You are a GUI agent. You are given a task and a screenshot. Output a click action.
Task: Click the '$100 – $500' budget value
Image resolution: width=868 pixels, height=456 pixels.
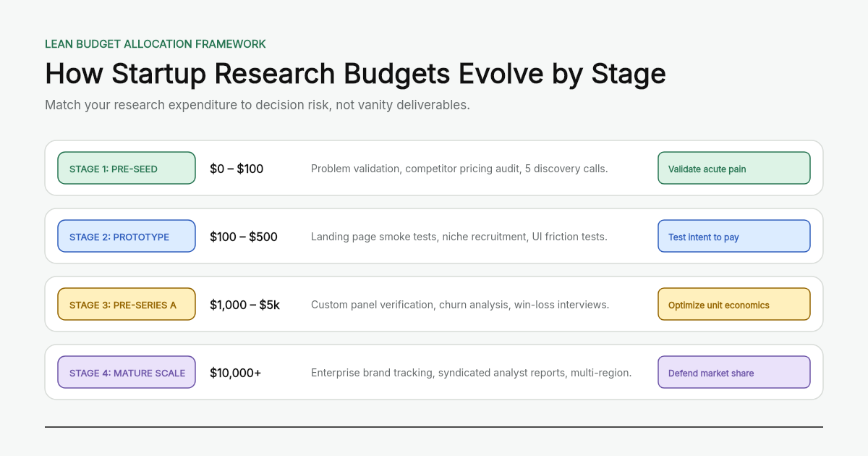pyautogui.click(x=244, y=237)
